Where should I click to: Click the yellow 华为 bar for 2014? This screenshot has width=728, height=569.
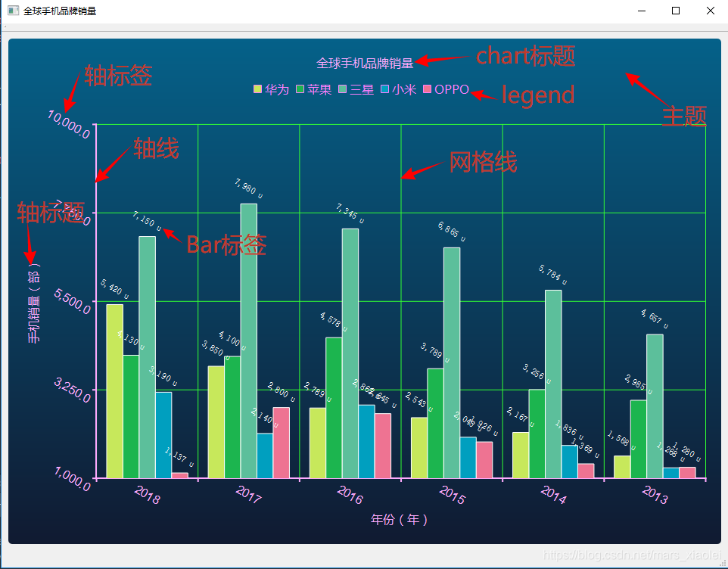pyautogui.click(x=521, y=456)
